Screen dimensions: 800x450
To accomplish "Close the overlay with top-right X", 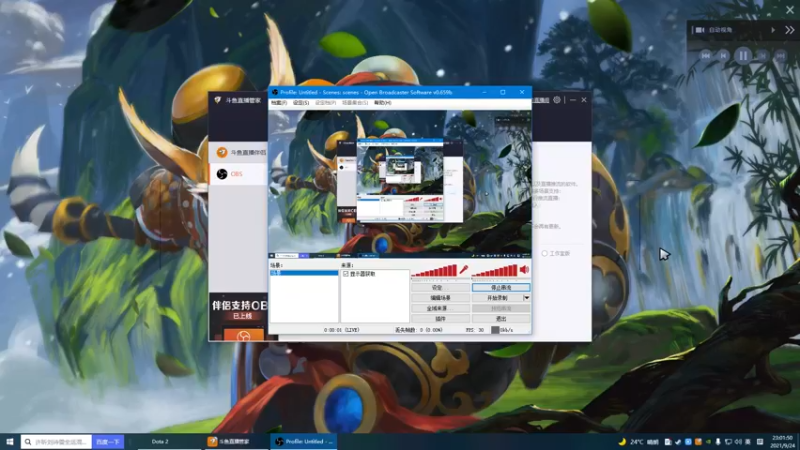I will click(x=790, y=10).
